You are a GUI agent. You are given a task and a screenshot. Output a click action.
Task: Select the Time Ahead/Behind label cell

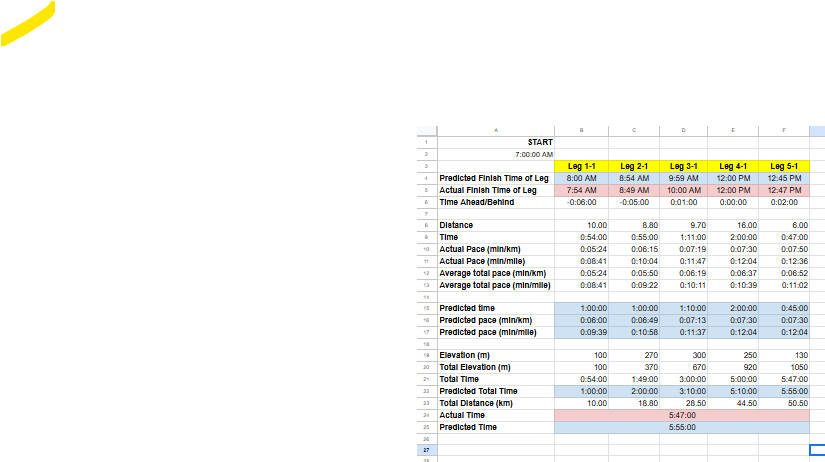click(x=477, y=202)
